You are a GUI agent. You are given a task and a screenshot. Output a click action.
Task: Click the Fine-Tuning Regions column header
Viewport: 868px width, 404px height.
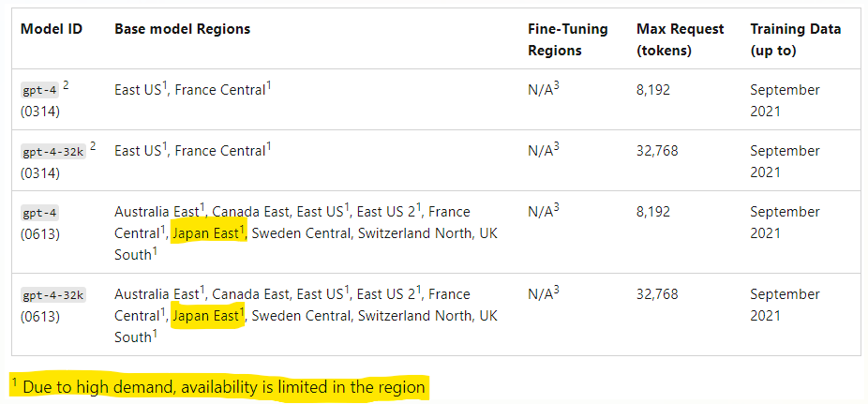[567, 39]
